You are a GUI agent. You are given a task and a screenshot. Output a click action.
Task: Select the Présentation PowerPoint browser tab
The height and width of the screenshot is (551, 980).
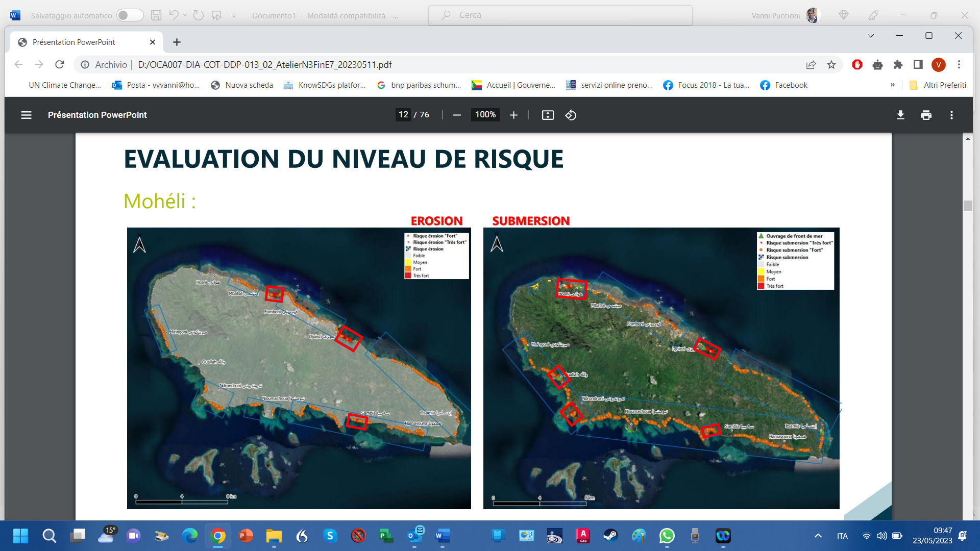tap(86, 42)
